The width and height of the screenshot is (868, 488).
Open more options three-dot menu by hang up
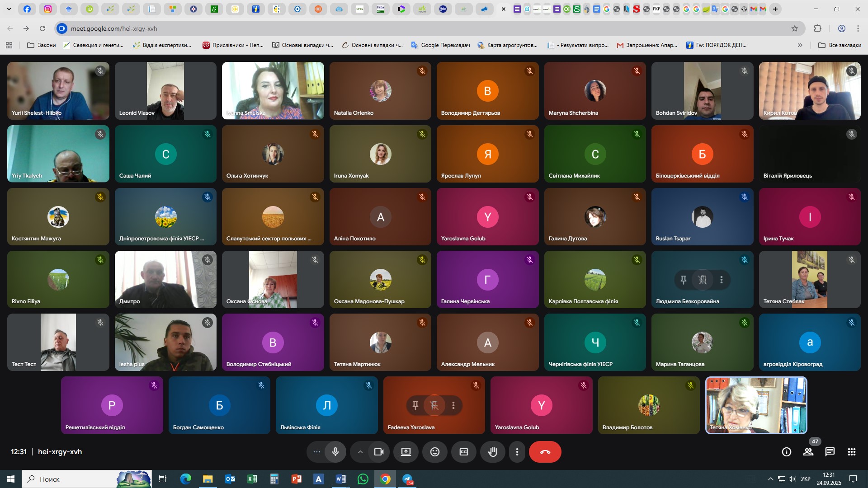[x=517, y=452]
